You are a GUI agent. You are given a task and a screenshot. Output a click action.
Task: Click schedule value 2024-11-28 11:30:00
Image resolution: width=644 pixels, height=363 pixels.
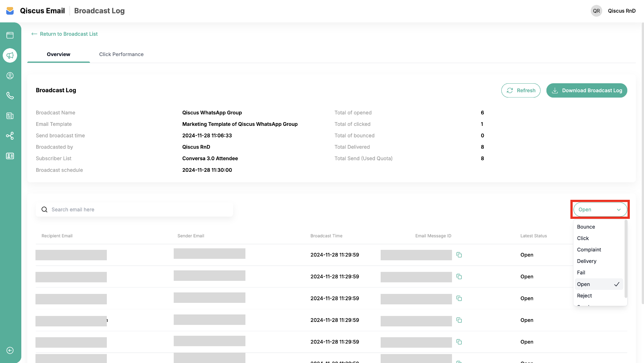(207, 170)
